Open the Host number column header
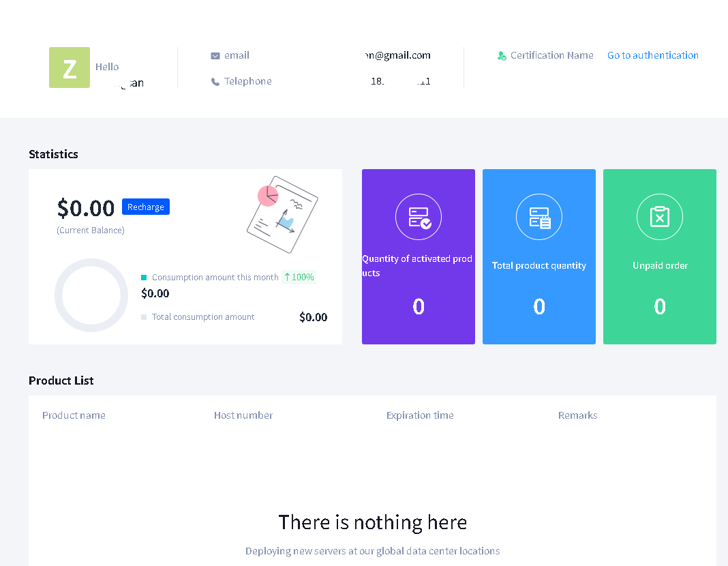The width and height of the screenshot is (728, 566). pyautogui.click(x=243, y=415)
